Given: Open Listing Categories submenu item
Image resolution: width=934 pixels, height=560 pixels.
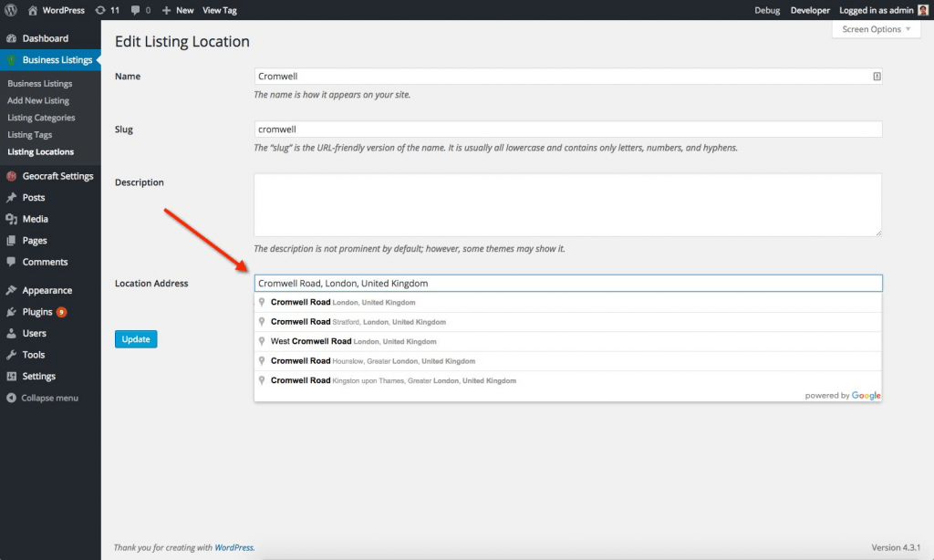Looking at the screenshot, I should pyautogui.click(x=41, y=118).
